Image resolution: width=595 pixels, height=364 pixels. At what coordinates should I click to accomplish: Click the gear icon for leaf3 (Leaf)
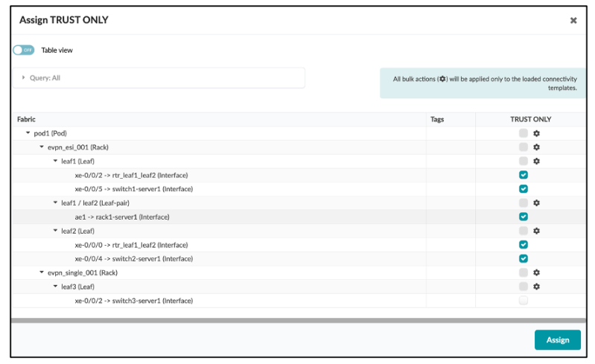[536, 287]
